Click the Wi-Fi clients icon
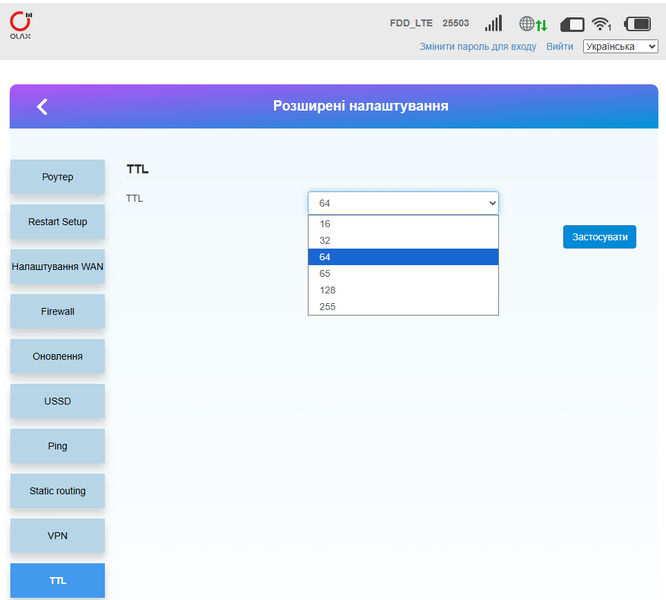The width and height of the screenshot is (666, 600). click(x=601, y=24)
